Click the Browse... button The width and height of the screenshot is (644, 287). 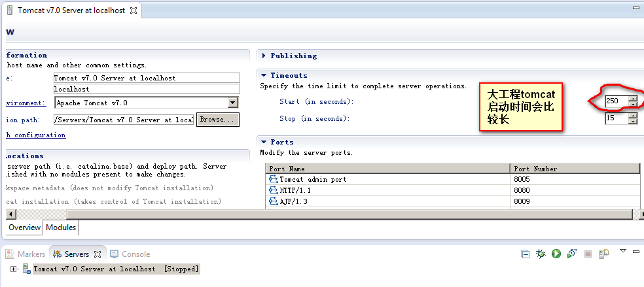tap(217, 120)
